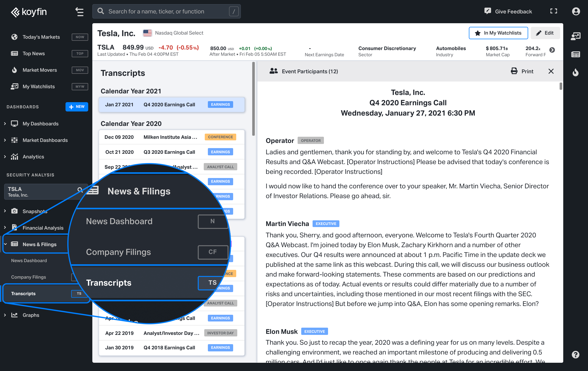Open News Dashboard submenu item
This screenshot has width=588, height=371.
coord(29,261)
